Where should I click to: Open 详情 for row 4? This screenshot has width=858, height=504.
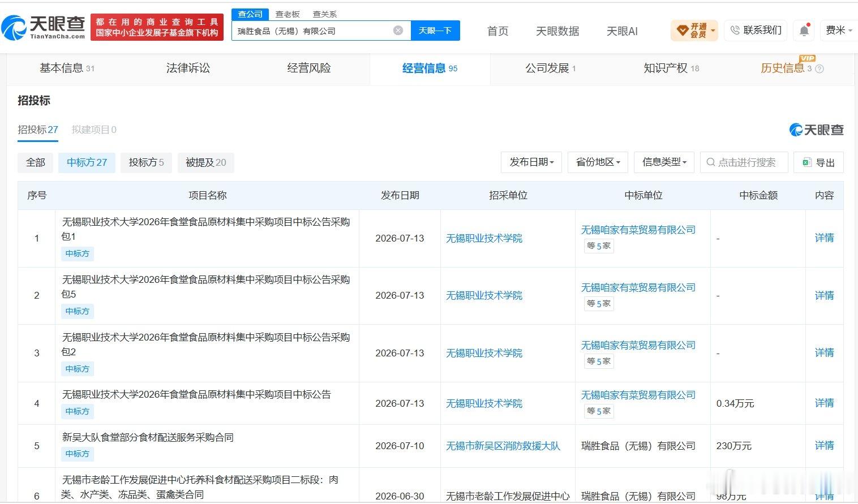[824, 403]
